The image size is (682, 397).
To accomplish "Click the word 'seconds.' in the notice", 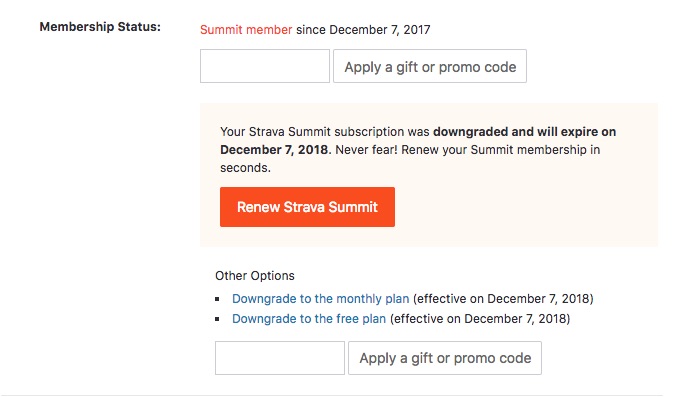I will pos(245,168).
